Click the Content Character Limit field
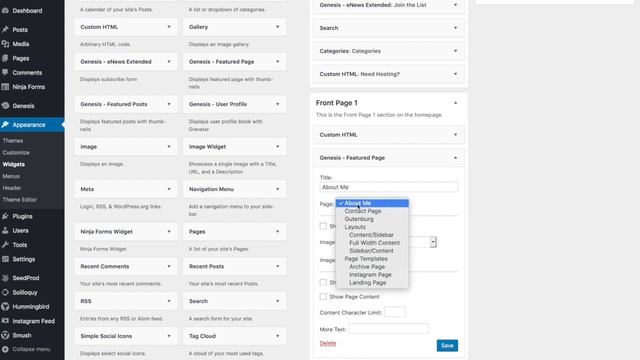Screen dimensions: 640x360 click(395, 312)
